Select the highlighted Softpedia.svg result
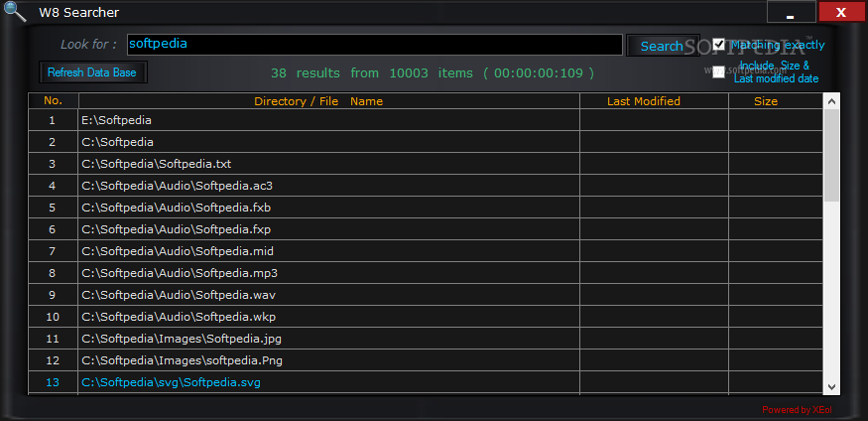 (328, 383)
